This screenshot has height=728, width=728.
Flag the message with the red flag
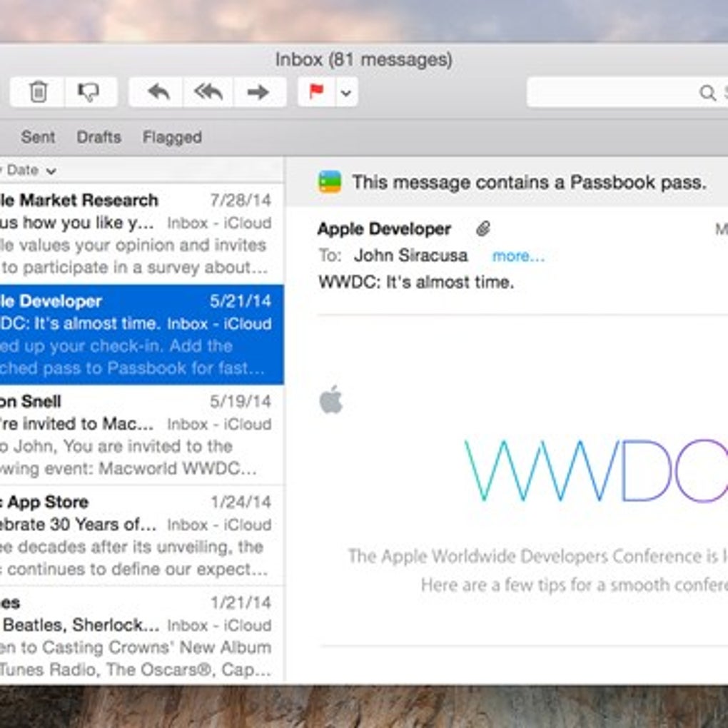pyautogui.click(x=316, y=92)
